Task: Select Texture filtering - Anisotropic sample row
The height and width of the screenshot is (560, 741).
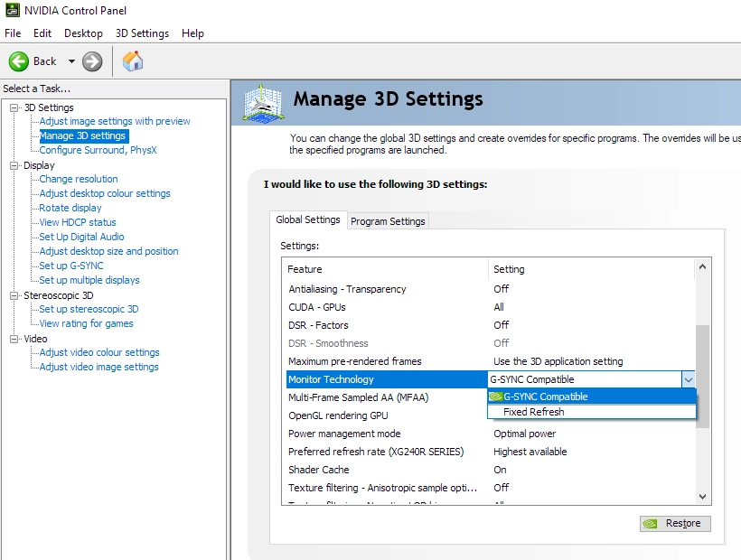Action: pos(490,488)
